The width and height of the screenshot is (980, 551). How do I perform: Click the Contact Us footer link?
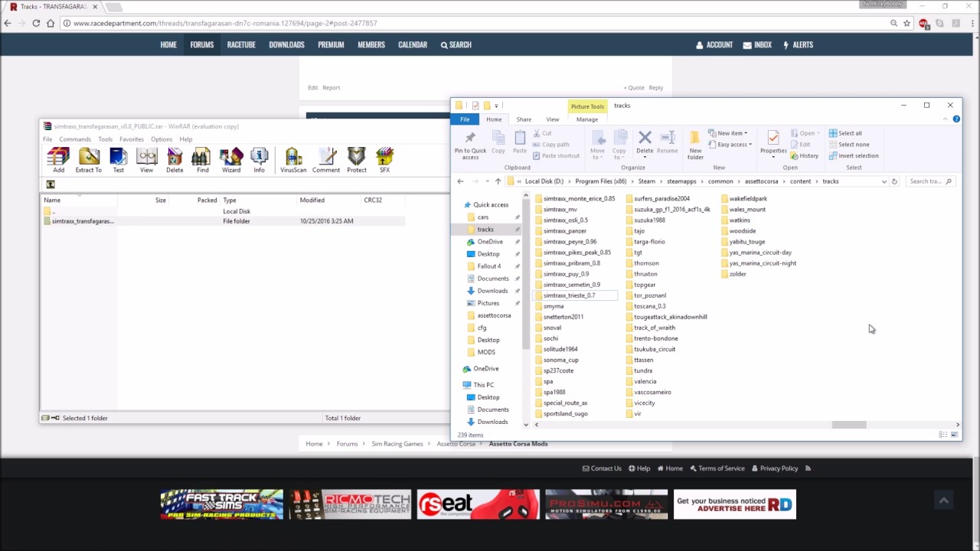coord(602,468)
